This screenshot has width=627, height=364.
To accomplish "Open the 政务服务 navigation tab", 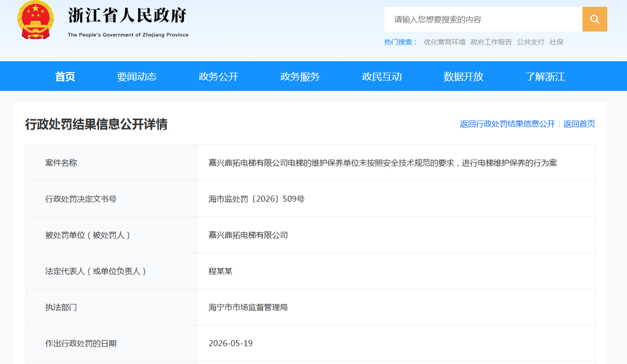I will (300, 76).
